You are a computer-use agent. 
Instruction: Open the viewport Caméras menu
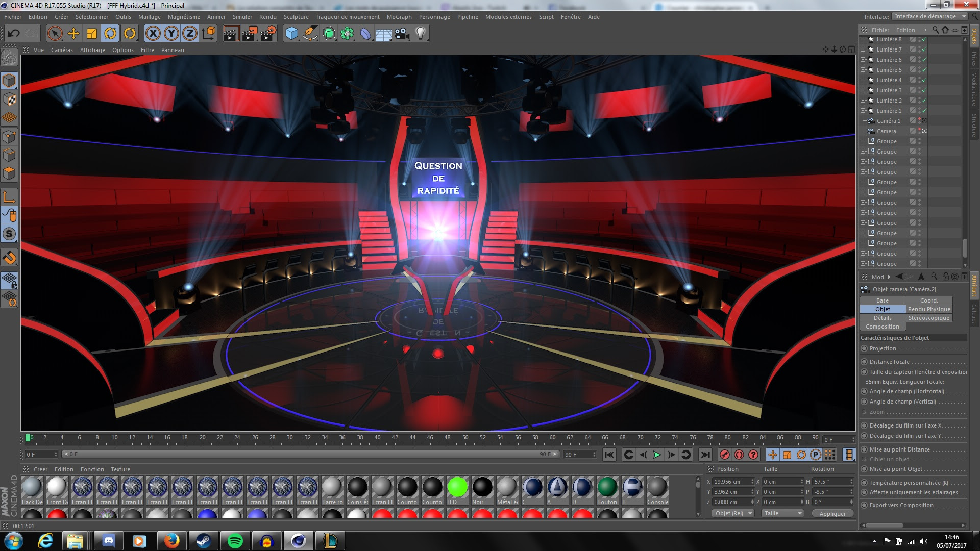click(62, 50)
